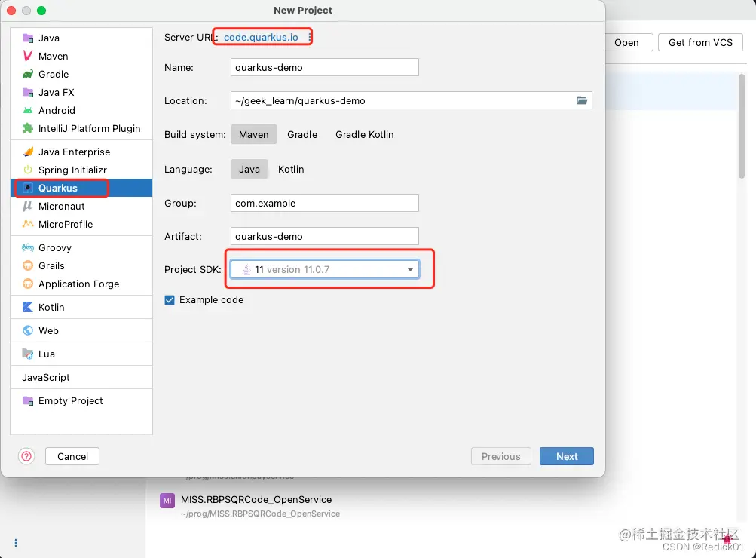This screenshot has width=756, height=558.
Task: Select Gradle Kotlin build system
Action: (x=365, y=134)
